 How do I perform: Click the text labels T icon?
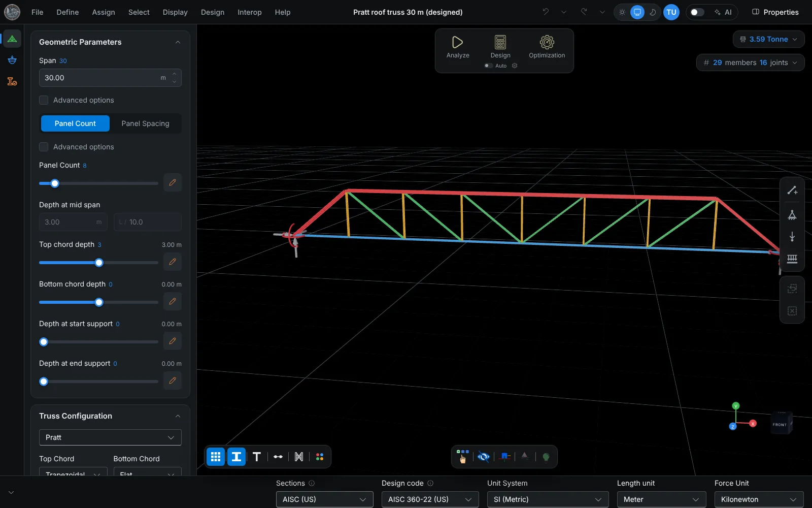coord(257,457)
